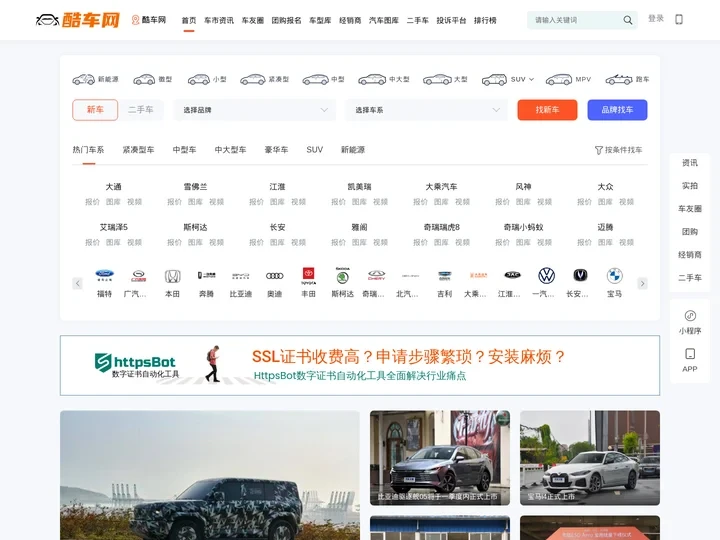The height and width of the screenshot is (540, 720).
Task: Click the 福特 Ford brand logo
Action: (x=104, y=275)
